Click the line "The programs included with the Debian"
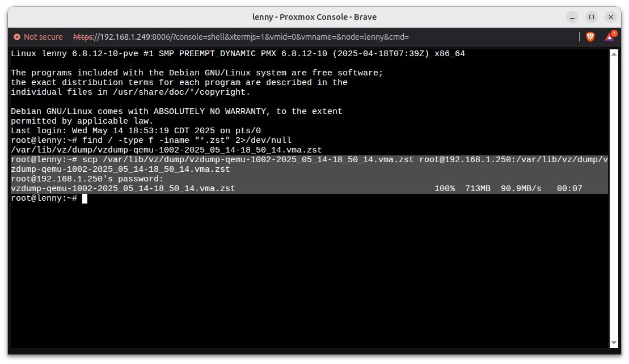The height and width of the screenshot is (364, 629). point(197,73)
